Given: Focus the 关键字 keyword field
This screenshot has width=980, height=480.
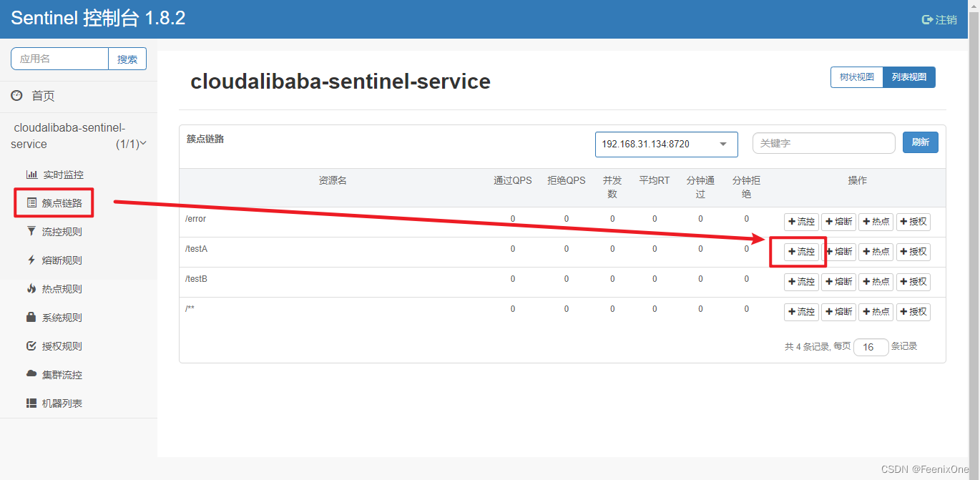Looking at the screenshot, I should [x=824, y=143].
